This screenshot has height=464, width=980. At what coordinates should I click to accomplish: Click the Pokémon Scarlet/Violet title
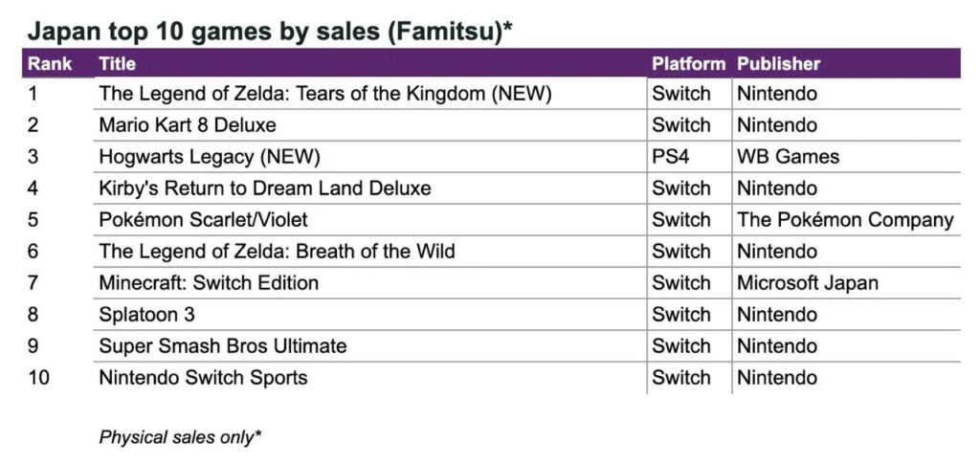point(203,220)
